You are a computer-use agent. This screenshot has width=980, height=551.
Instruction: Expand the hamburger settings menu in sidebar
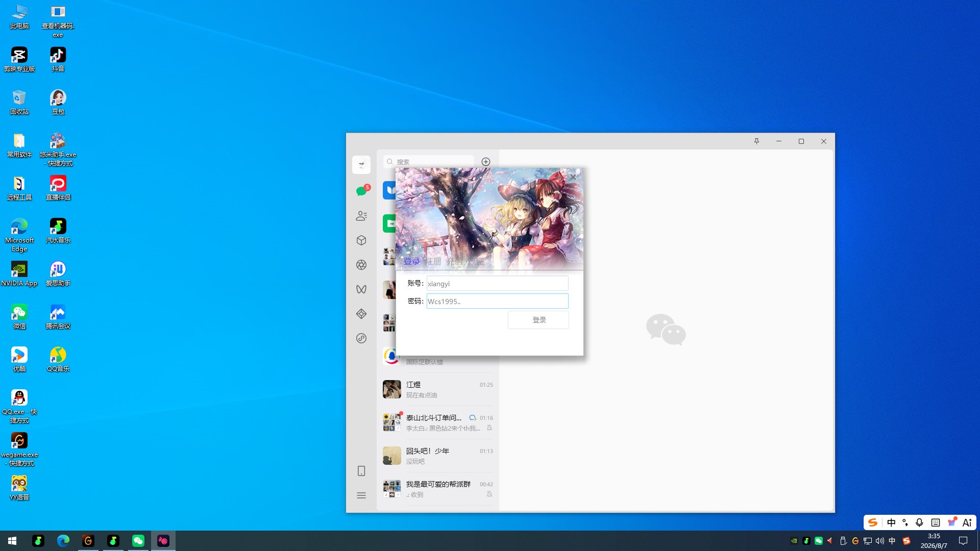(361, 495)
